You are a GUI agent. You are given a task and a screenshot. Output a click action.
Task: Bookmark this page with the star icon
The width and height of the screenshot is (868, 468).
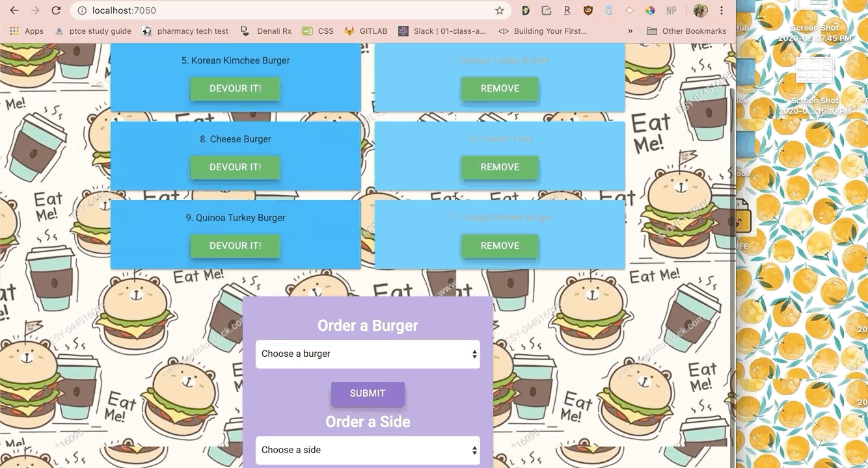(499, 10)
